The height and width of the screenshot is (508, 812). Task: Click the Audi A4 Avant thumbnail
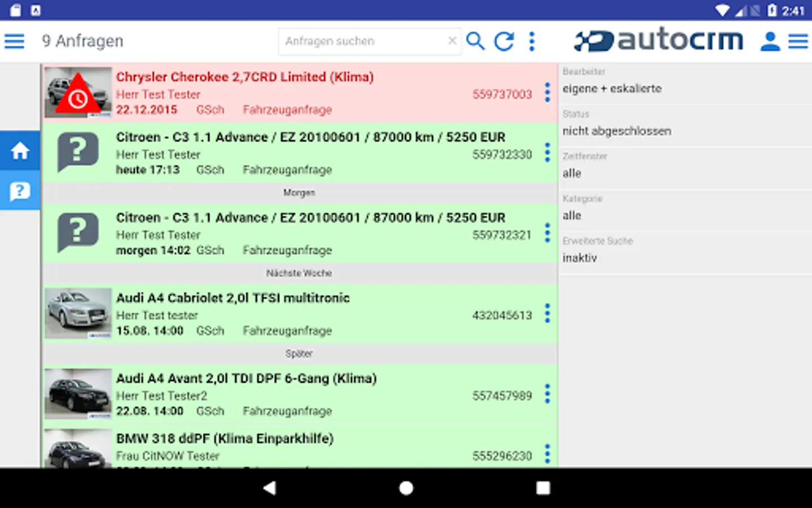tap(78, 394)
